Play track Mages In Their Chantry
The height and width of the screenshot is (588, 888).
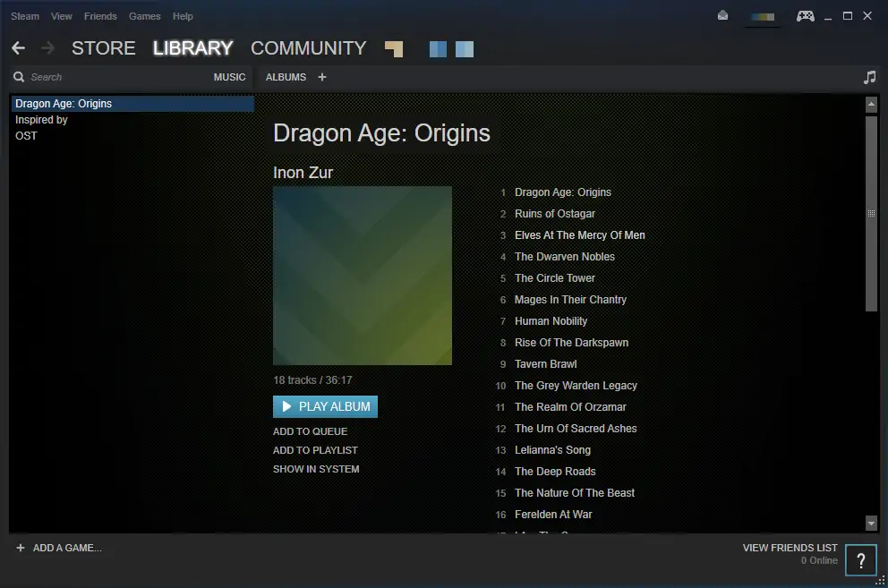point(571,300)
